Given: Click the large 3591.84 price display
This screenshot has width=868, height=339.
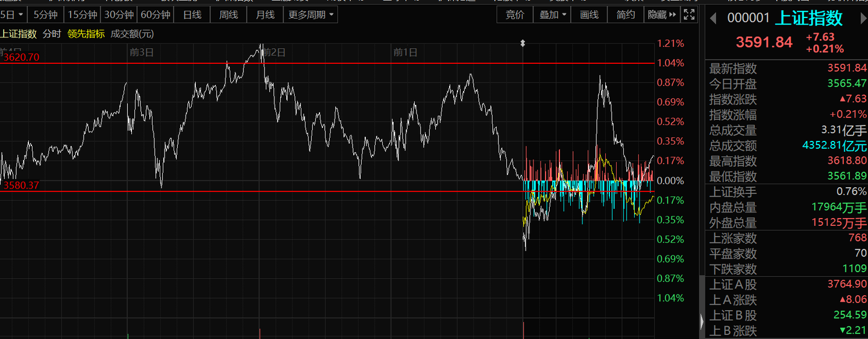Looking at the screenshot, I should coord(764,42).
